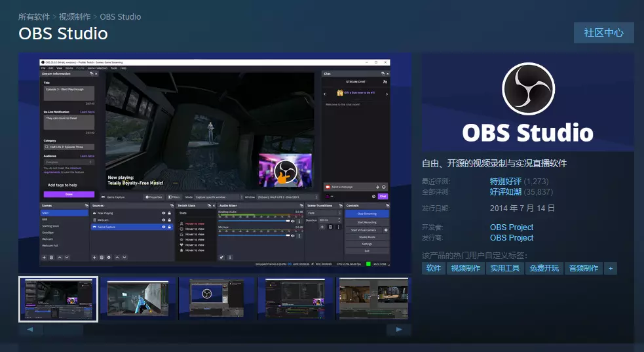Screen dimensions: 644x352
Task: Open the Scene Collection menu in OBS
Action: pyautogui.click(x=98, y=68)
